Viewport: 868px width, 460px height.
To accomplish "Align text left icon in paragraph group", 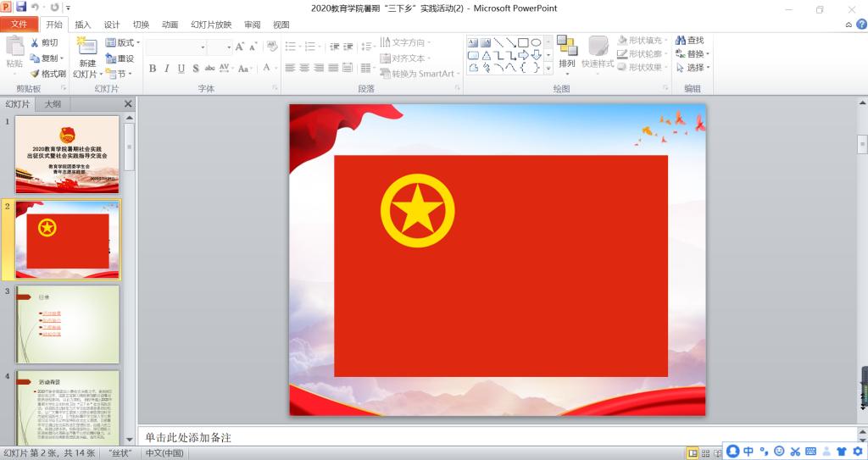I will coord(290,68).
